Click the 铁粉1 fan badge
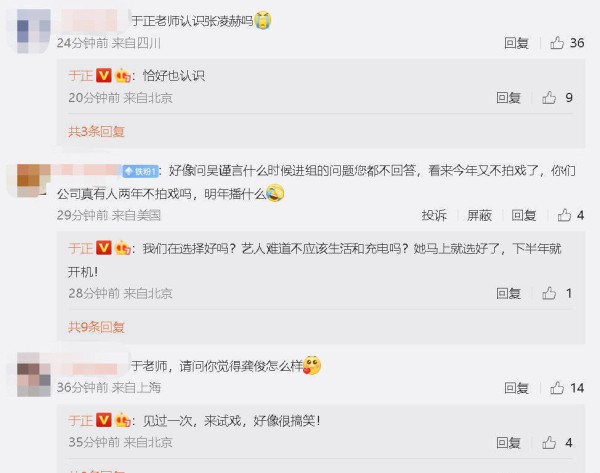The width and height of the screenshot is (600, 473). click(x=140, y=171)
